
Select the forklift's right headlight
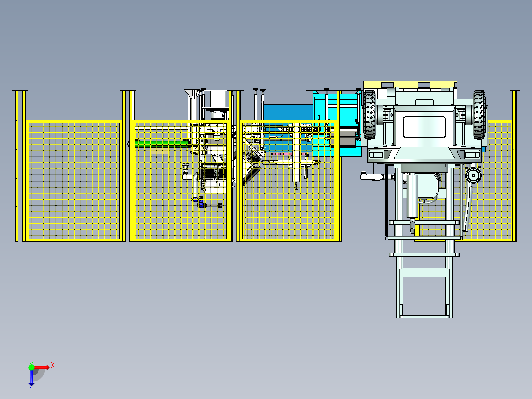coord(472,155)
